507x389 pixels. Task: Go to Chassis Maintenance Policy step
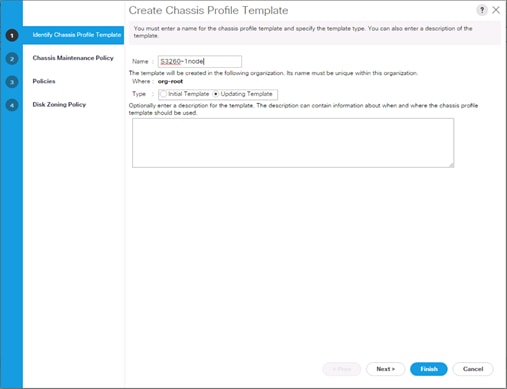tap(73, 58)
